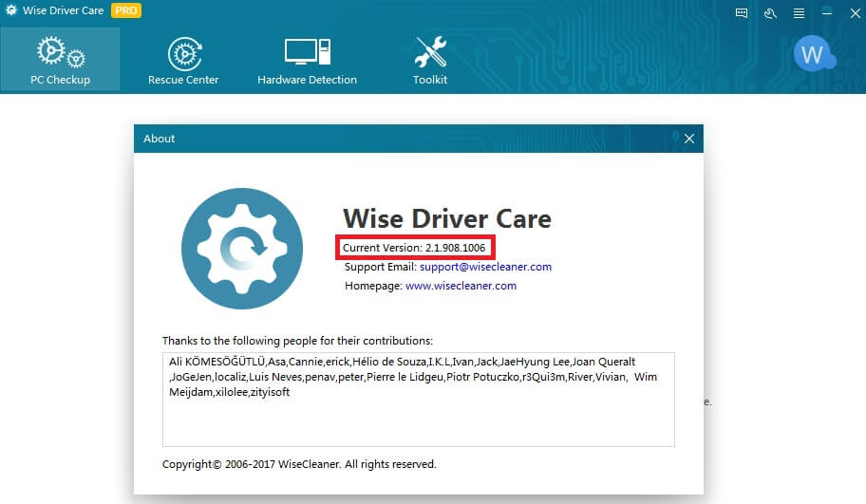Open the Hardware Detection tab
The image size is (866, 504).
point(307,61)
